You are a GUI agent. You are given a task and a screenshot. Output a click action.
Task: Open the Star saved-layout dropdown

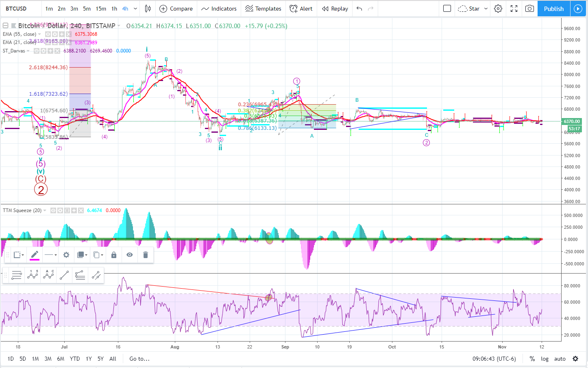[473, 9]
